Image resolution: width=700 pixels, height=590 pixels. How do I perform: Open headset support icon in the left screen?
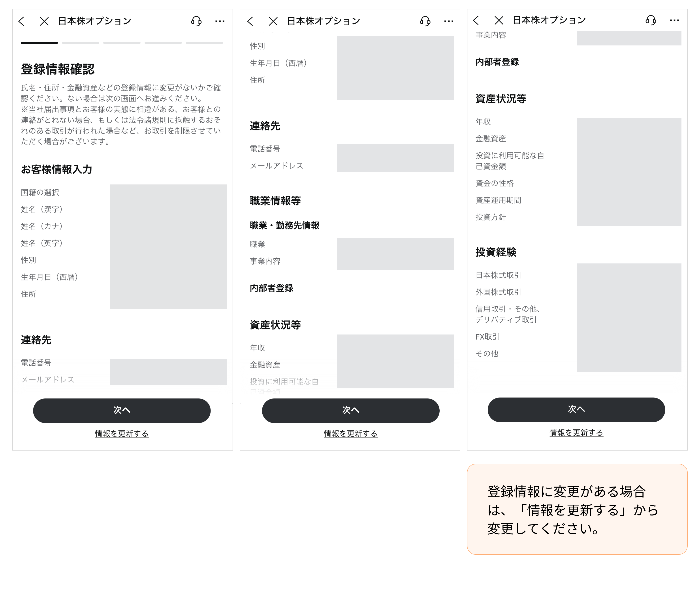196,21
